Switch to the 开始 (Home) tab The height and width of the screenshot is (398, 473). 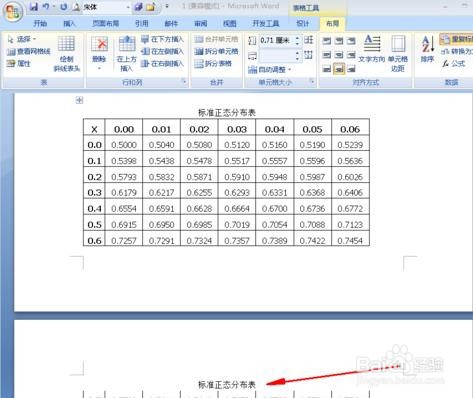point(40,23)
